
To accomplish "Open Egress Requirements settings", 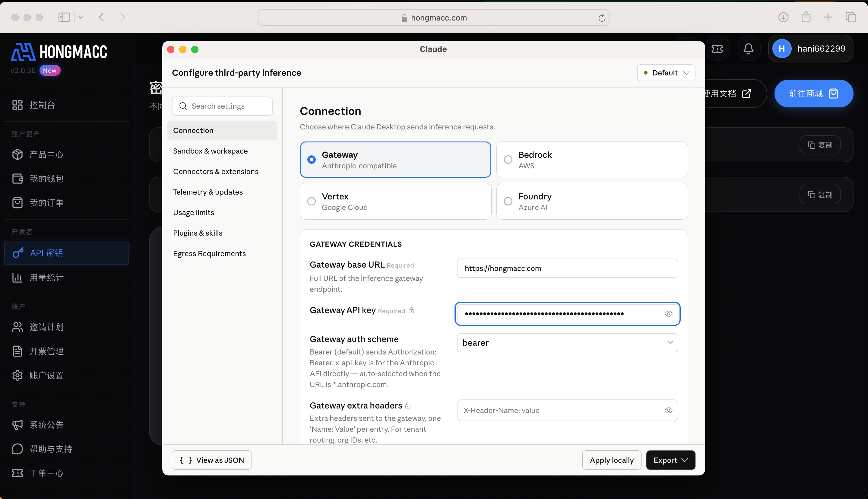I will [222, 254].
